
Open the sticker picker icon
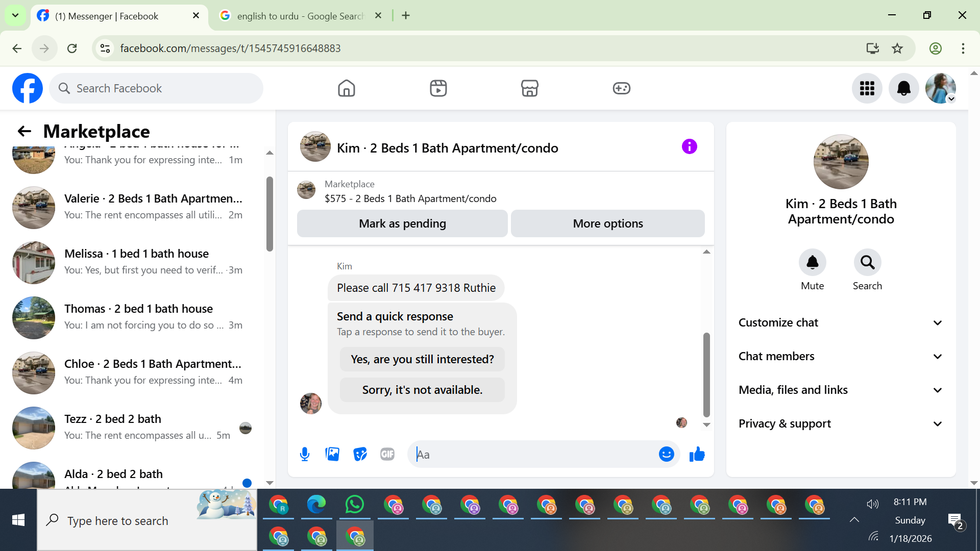tap(360, 454)
